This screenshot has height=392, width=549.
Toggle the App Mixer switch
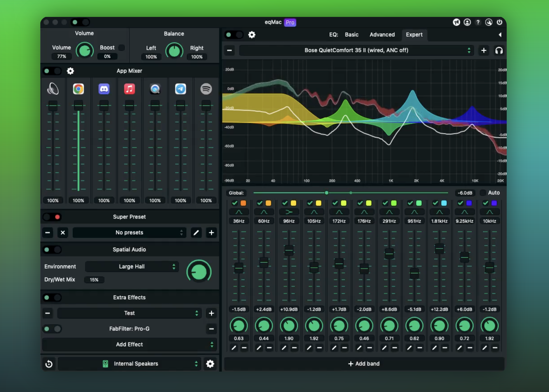[52, 71]
